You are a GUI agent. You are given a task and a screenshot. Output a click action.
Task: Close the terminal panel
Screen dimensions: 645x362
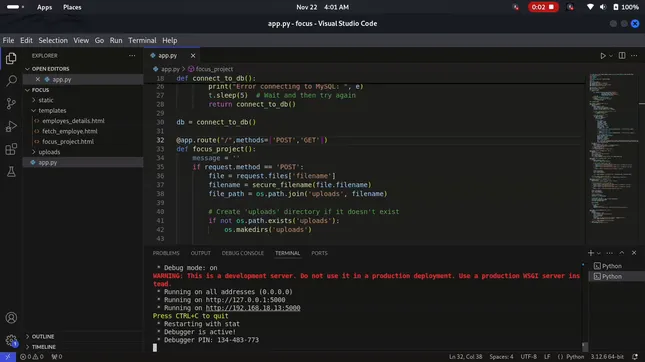click(634, 253)
